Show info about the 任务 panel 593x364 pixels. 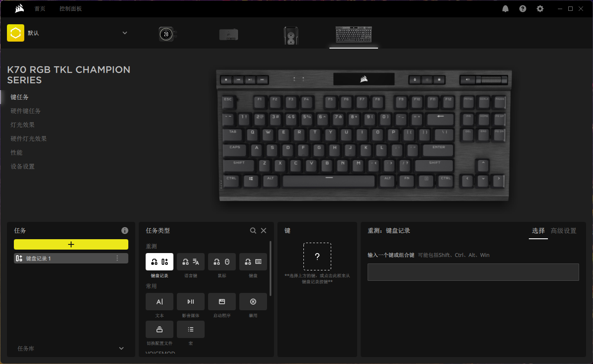click(125, 231)
